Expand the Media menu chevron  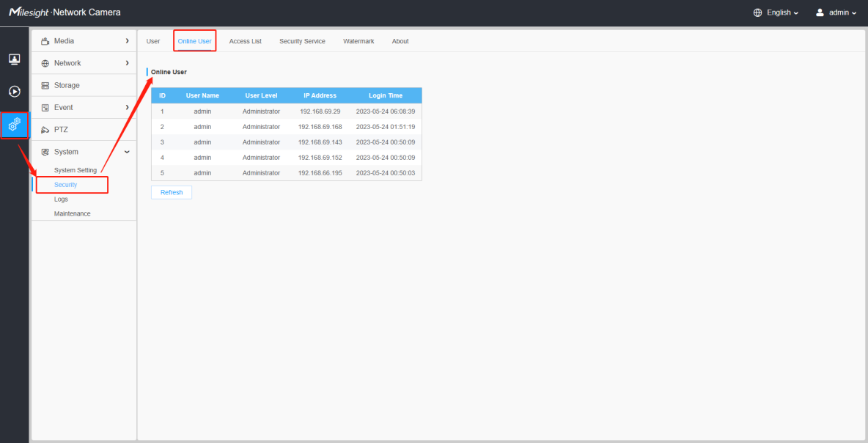pyautogui.click(x=128, y=41)
